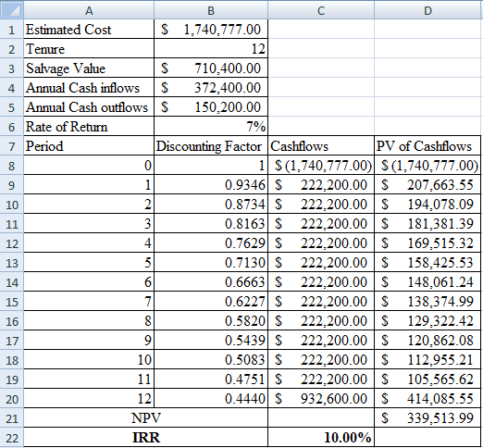Select the $1,740,777.00 estimated cost value

click(x=211, y=30)
